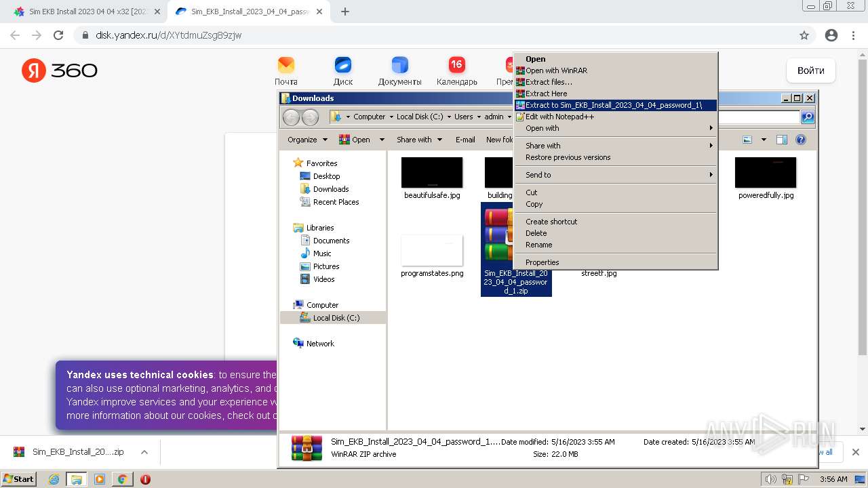The height and width of the screenshot is (488, 868).
Task: Click the red stop icon on taskbar
Action: pyautogui.click(x=145, y=479)
